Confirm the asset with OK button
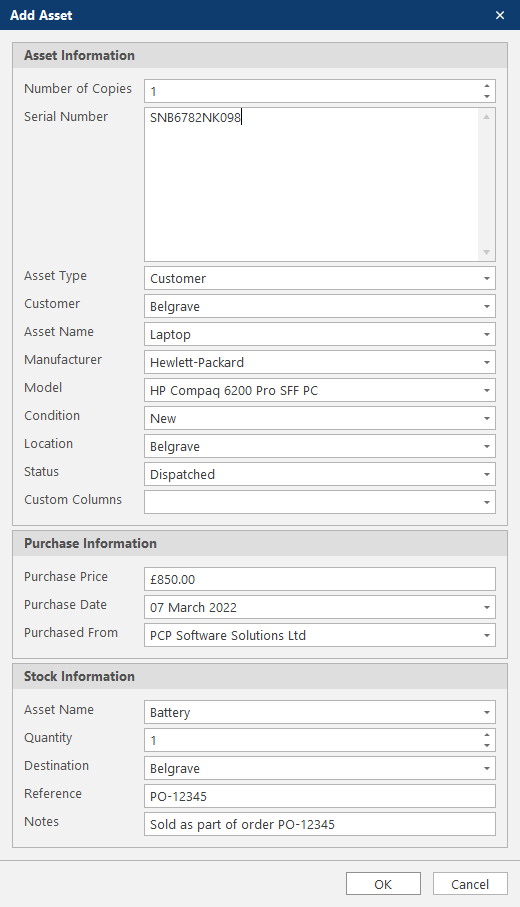 tap(383, 884)
